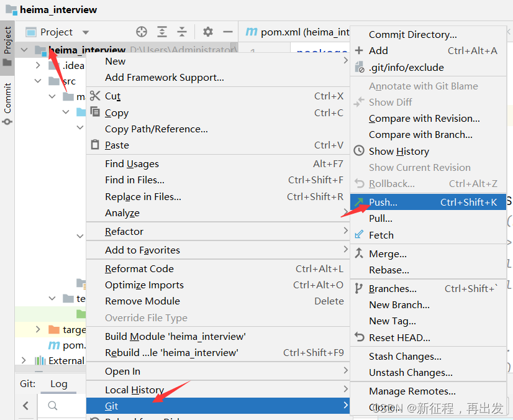Click the Git: tool window label
This screenshot has width=513, height=420.
point(27,384)
